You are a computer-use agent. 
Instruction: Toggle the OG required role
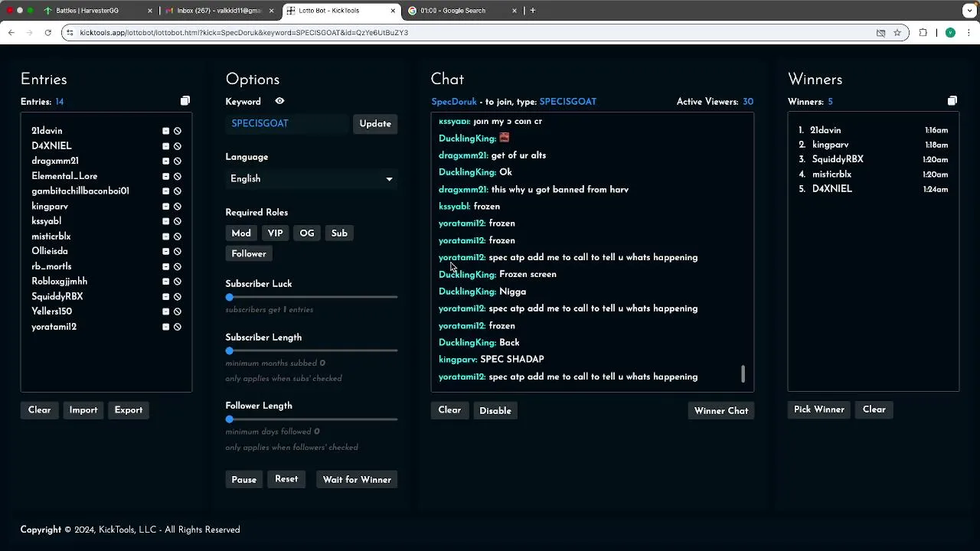point(307,233)
